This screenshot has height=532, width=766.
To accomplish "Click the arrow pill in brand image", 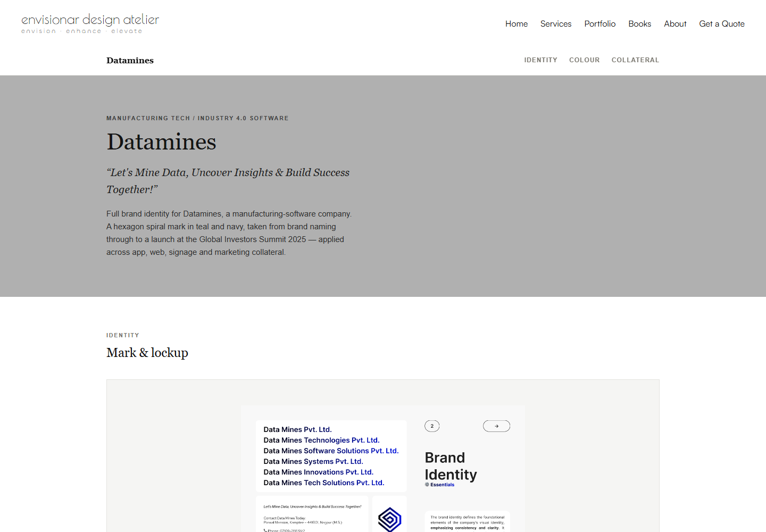I will tap(496, 426).
